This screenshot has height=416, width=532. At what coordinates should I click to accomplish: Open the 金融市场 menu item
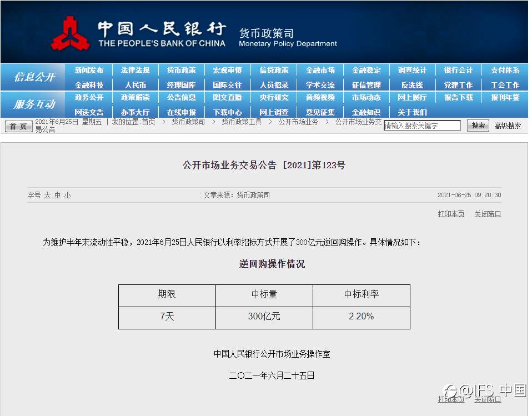coord(320,70)
